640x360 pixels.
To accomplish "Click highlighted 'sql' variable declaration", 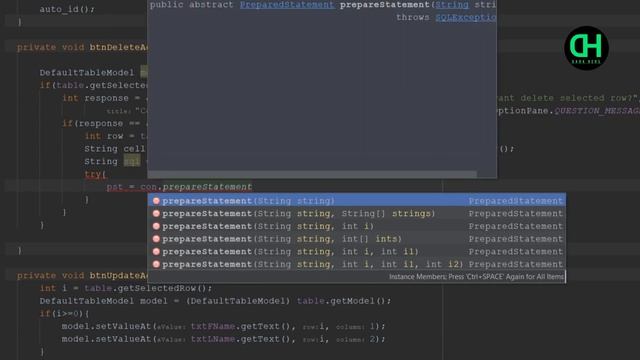I will point(132,162).
